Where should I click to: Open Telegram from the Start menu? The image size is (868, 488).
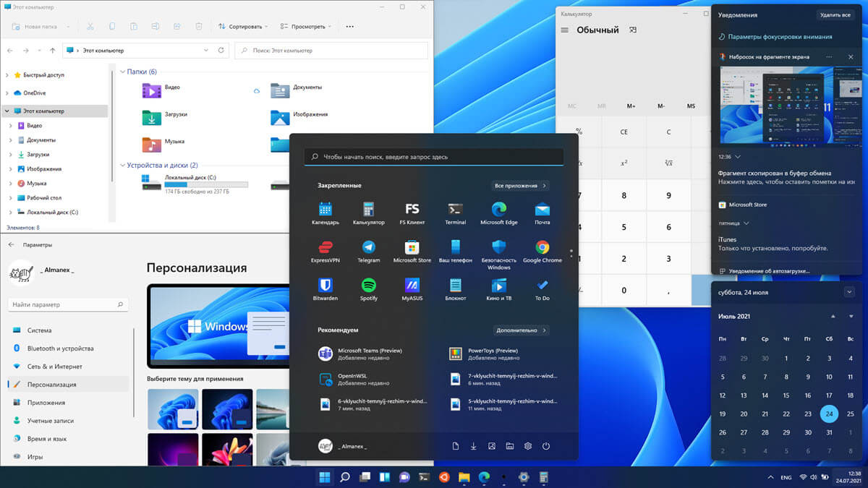[368, 251]
